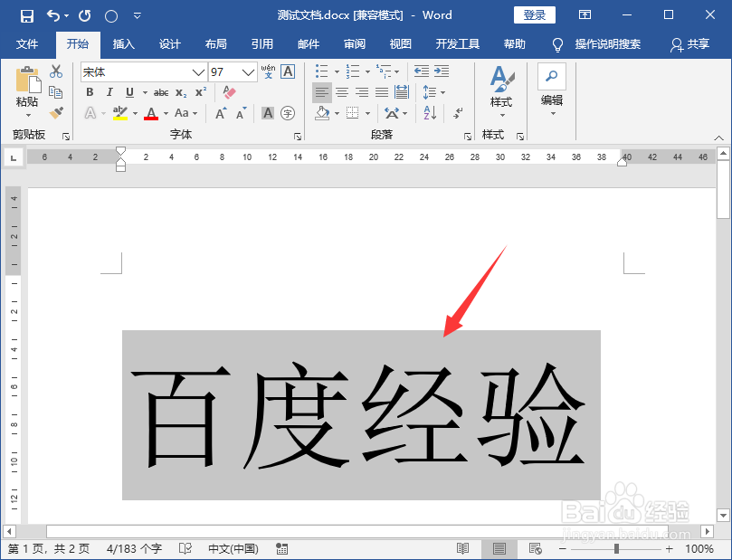Expand the bullets list dropdown arrow

tap(337, 71)
